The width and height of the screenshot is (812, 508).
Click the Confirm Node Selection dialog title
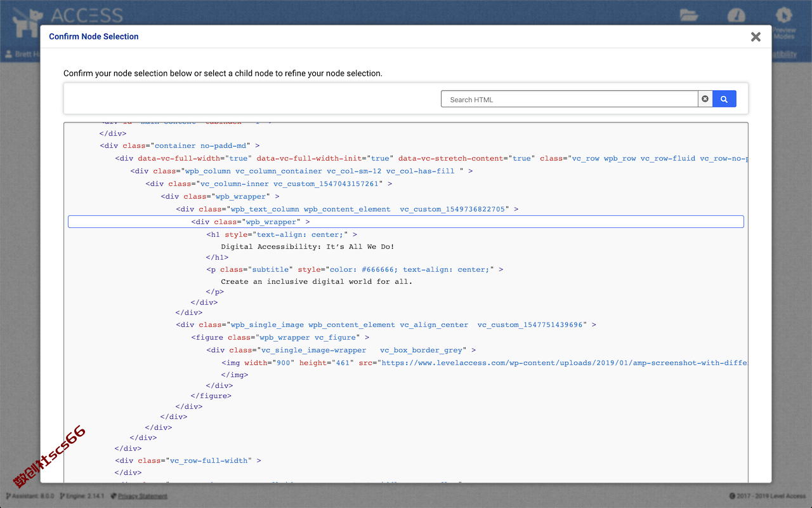pyautogui.click(x=94, y=37)
